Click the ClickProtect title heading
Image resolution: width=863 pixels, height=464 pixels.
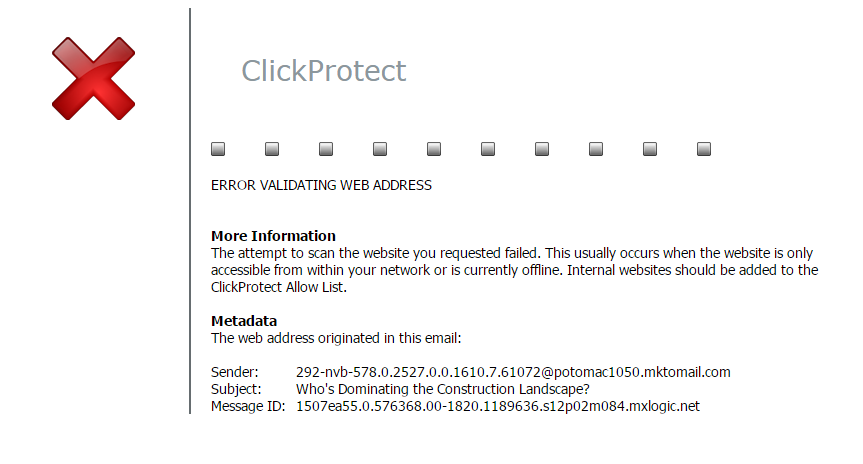pyautogui.click(x=324, y=71)
